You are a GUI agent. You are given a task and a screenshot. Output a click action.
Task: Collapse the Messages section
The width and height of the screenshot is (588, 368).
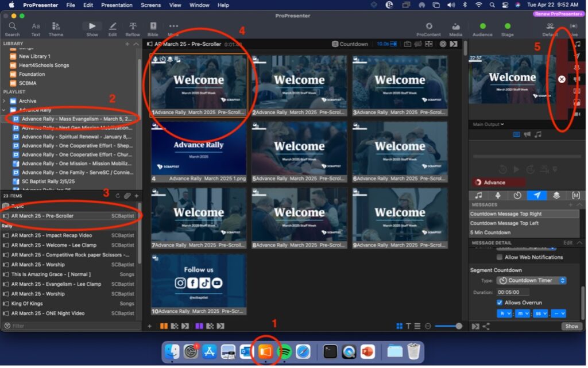(x=579, y=204)
